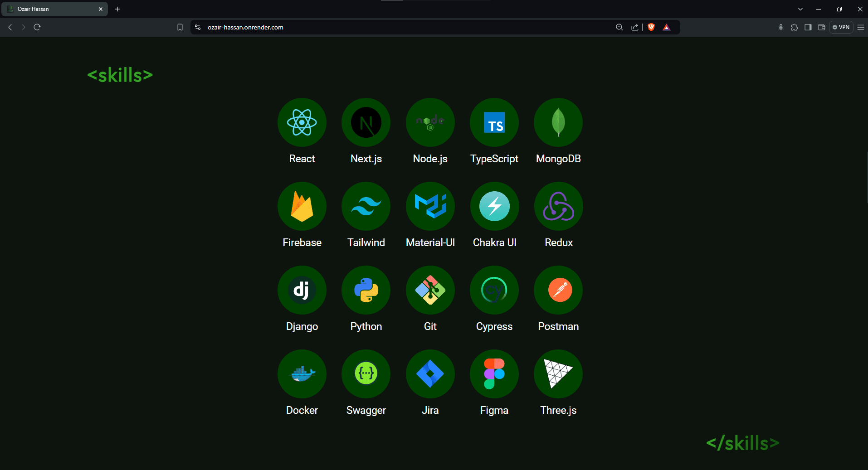Reload the current page
This screenshot has width=868, height=470.
coord(37,27)
